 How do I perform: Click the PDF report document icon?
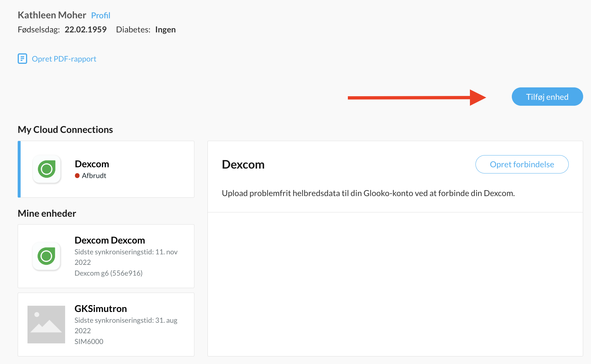(22, 59)
